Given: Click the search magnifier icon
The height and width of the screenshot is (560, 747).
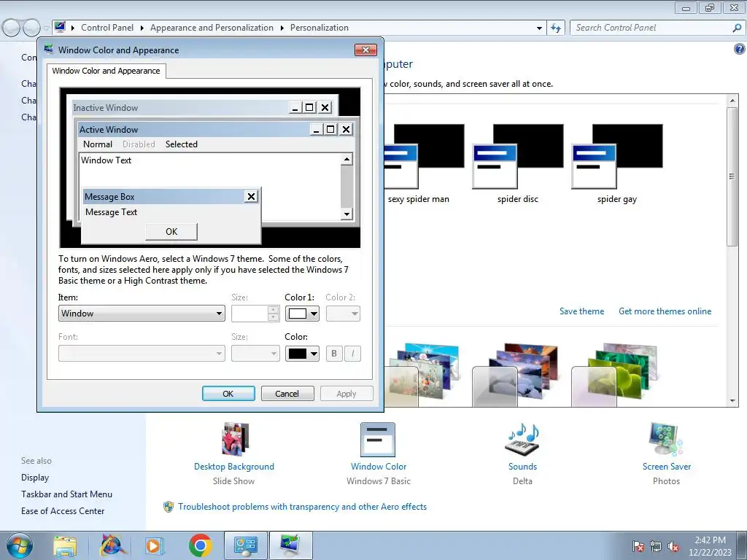Looking at the screenshot, I should point(737,28).
